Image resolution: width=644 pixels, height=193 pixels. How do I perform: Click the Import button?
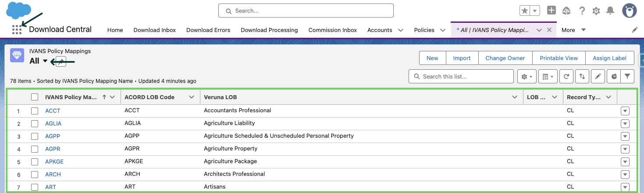[462, 58]
